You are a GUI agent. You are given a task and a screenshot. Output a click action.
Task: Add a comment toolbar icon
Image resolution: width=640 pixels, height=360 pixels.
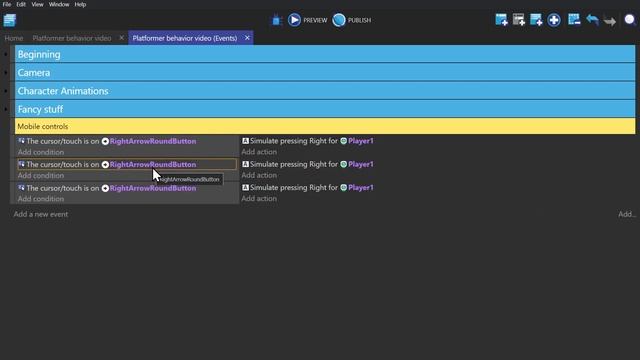click(x=536, y=20)
